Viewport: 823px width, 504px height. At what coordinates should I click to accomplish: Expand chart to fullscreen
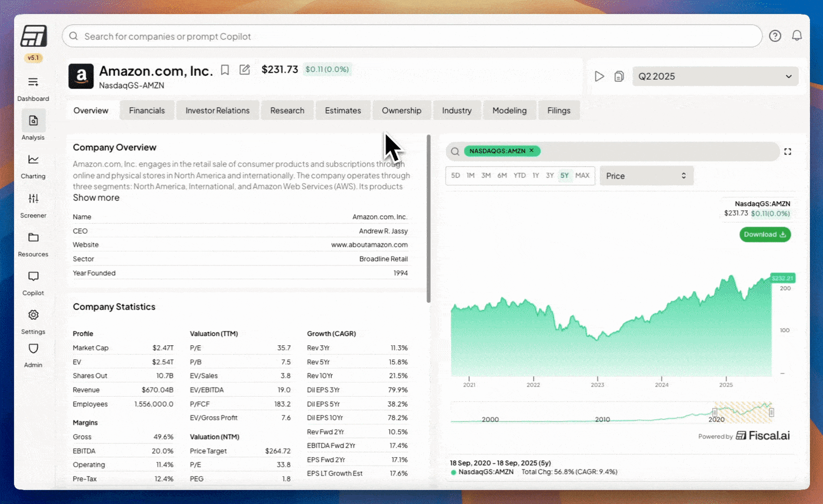(x=787, y=151)
